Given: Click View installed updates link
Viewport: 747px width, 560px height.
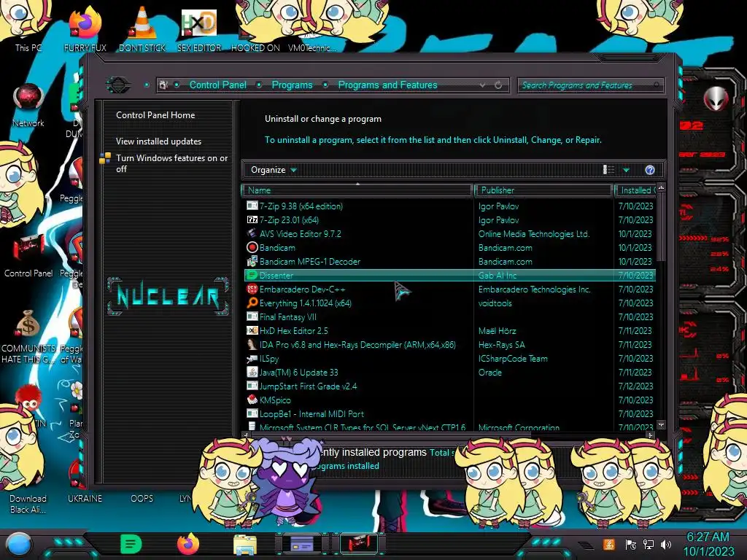Looking at the screenshot, I should point(158,141).
